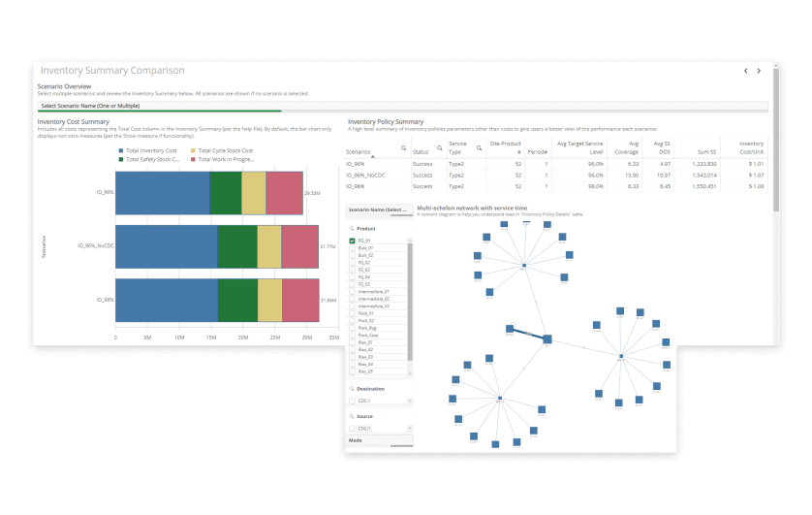The height and width of the screenshot is (515, 812).
Task: Search the Scenarios column
Action: [403, 148]
